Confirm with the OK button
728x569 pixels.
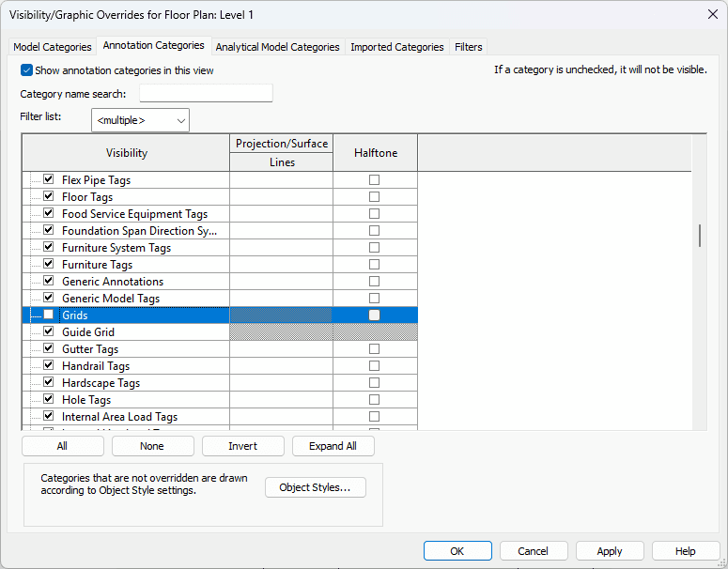click(457, 551)
